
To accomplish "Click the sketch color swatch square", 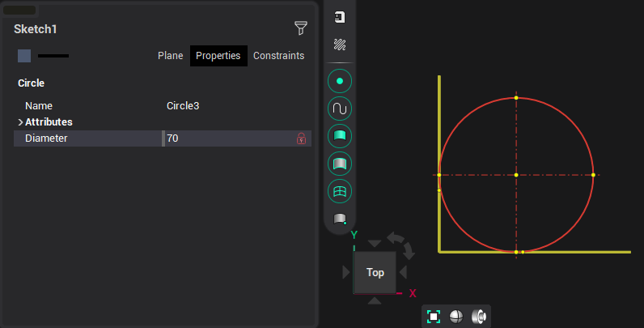I will [24, 56].
